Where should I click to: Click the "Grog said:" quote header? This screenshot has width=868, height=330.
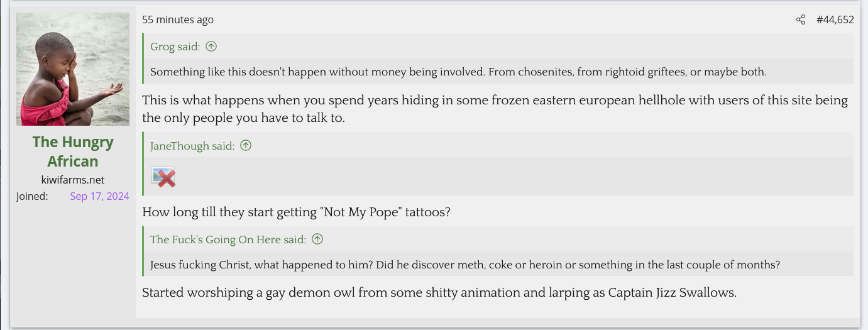(175, 47)
